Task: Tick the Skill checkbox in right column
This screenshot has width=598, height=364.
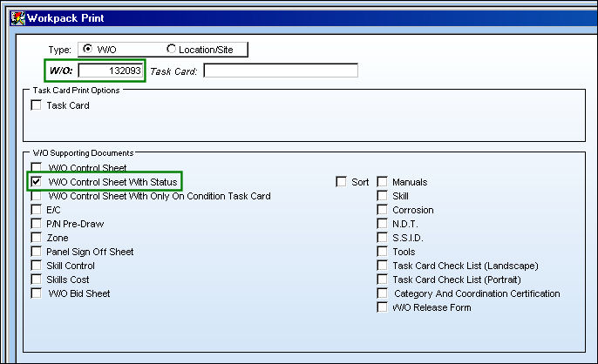Action: point(382,196)
